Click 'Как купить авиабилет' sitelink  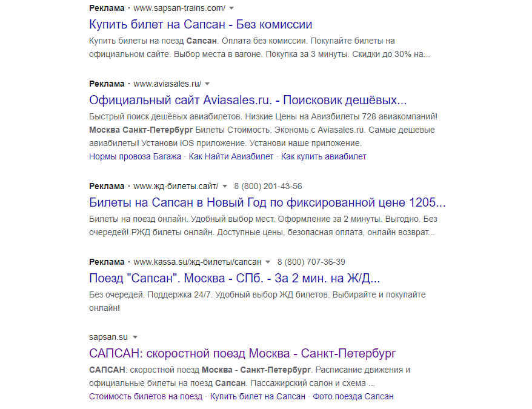point(324,156)
